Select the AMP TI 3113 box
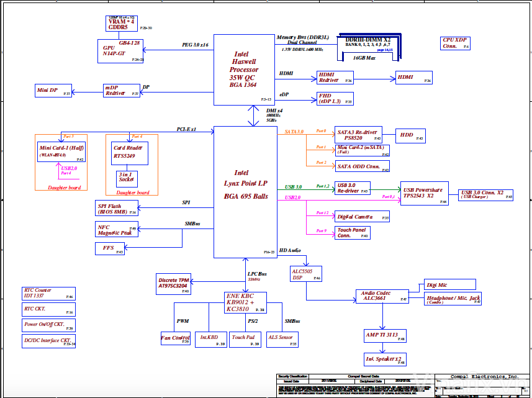 tap(385, 336)
